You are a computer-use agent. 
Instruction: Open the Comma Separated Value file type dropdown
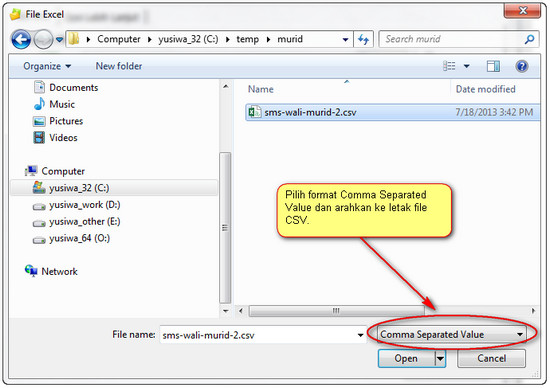click(451, 334)
